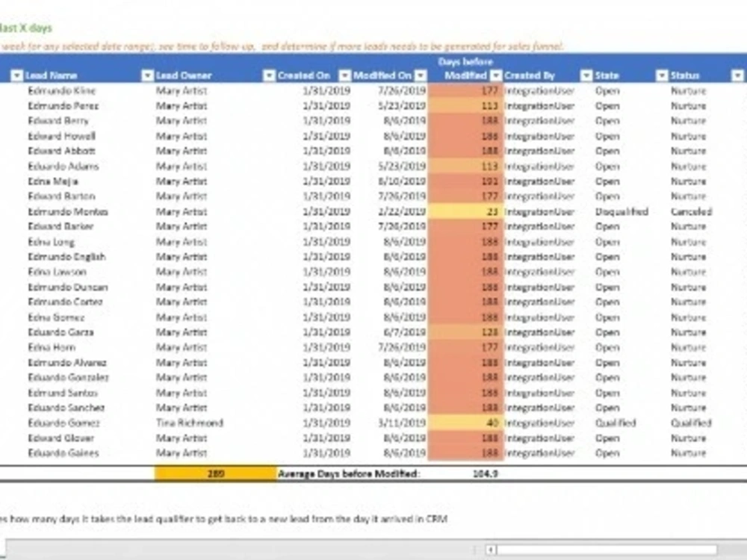Select the Edward Berry lead name cell
747x560 pixels.
coord(58,120)
